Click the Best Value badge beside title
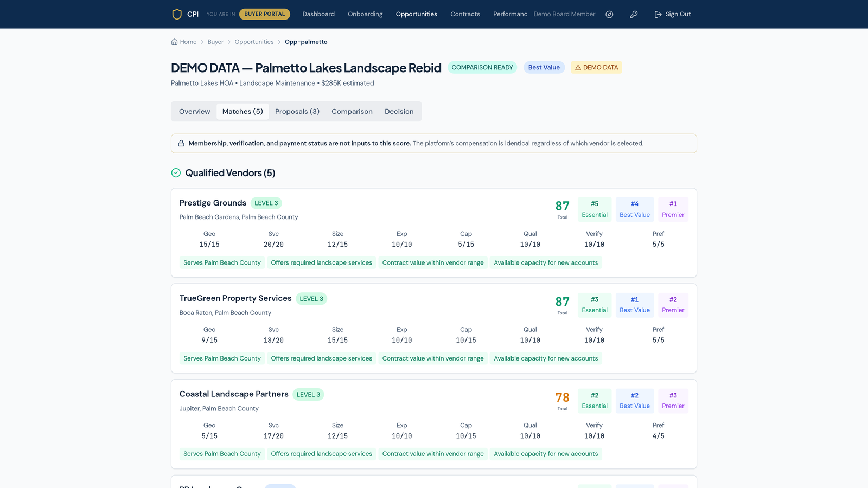 pos(544,68)
